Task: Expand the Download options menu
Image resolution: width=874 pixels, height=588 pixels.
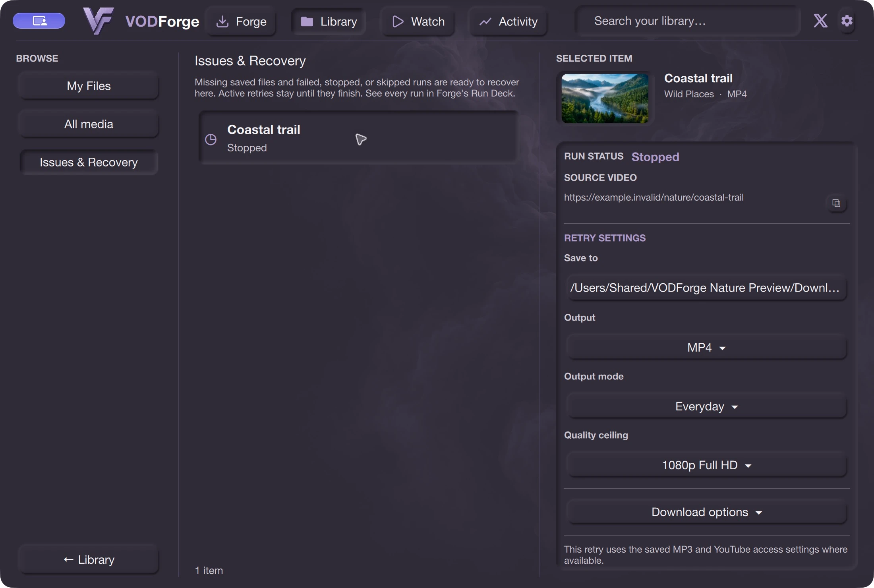Action: (x=706, y=512)
